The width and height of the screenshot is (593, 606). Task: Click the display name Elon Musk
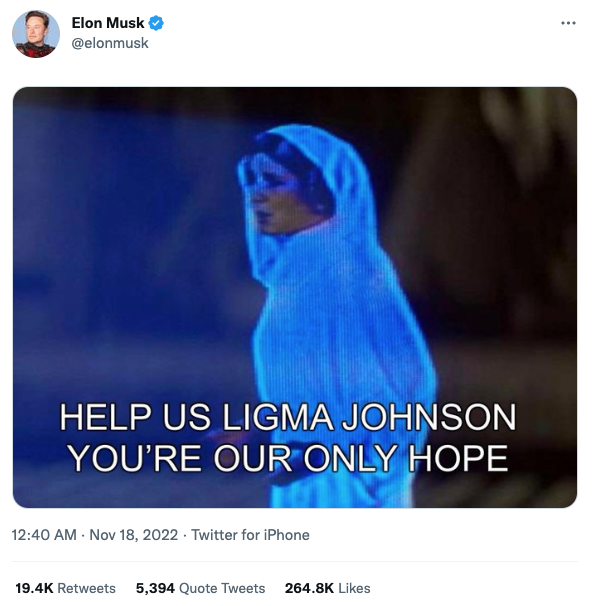click(x=108, y=23)
